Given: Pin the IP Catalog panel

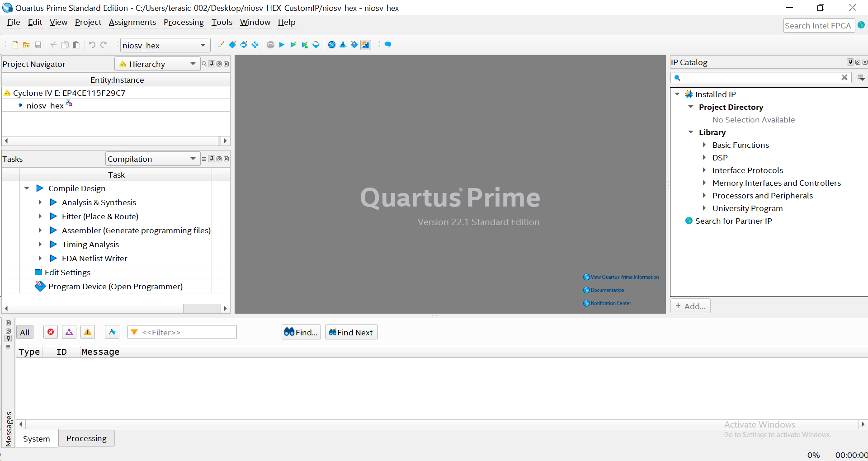Looking at the screenshot, I should click(x=850, y=62).
